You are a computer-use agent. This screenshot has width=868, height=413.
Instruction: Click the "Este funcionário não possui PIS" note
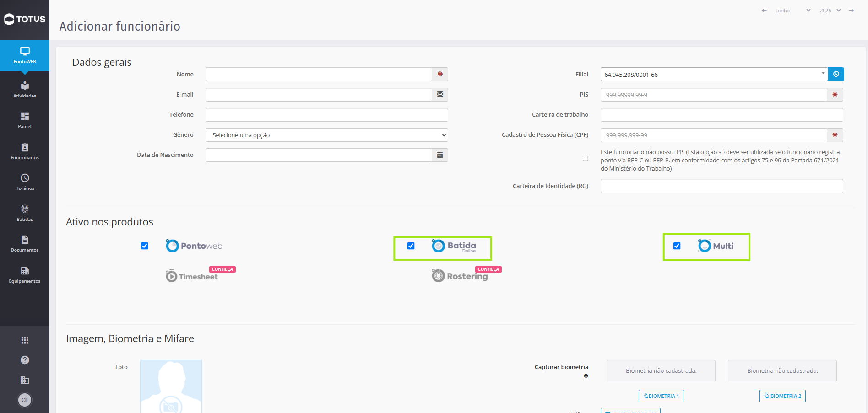click(720, 160)
